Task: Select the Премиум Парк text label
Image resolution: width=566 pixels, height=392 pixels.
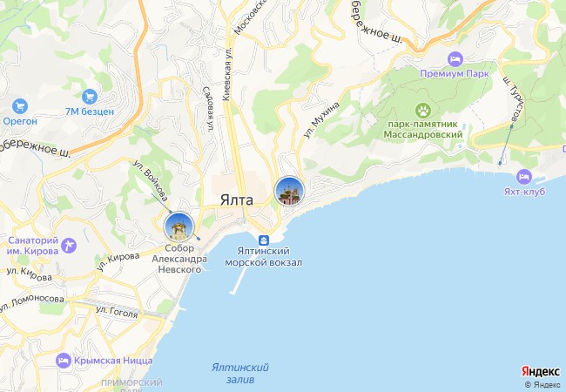Action: coord(454,74)
